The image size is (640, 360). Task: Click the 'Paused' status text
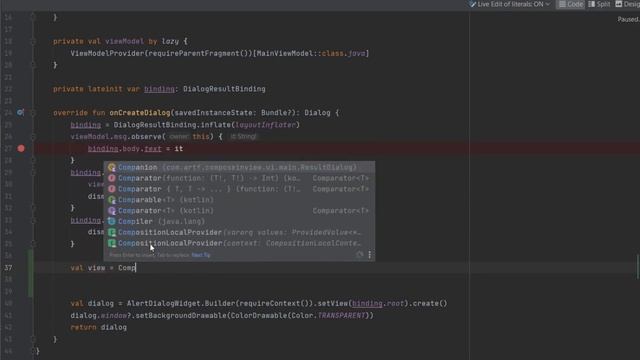[x=629, y=19]
